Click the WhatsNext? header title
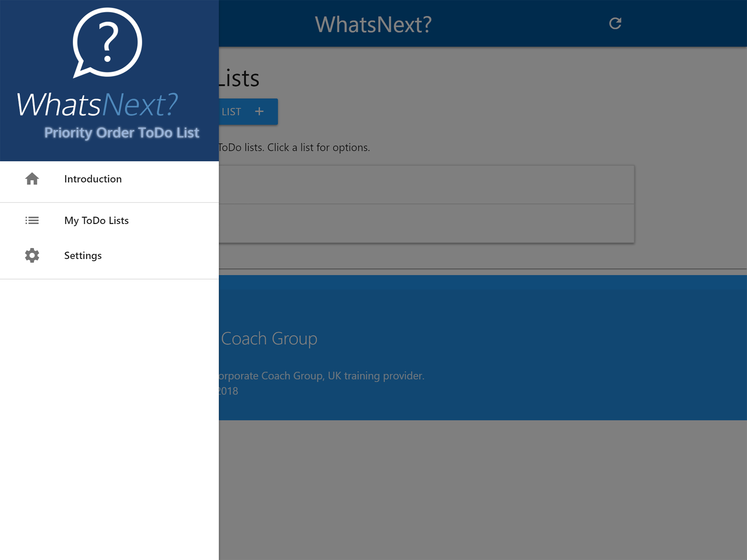The height and width of the screenshot is (560, 747). (x=373, y=25)
